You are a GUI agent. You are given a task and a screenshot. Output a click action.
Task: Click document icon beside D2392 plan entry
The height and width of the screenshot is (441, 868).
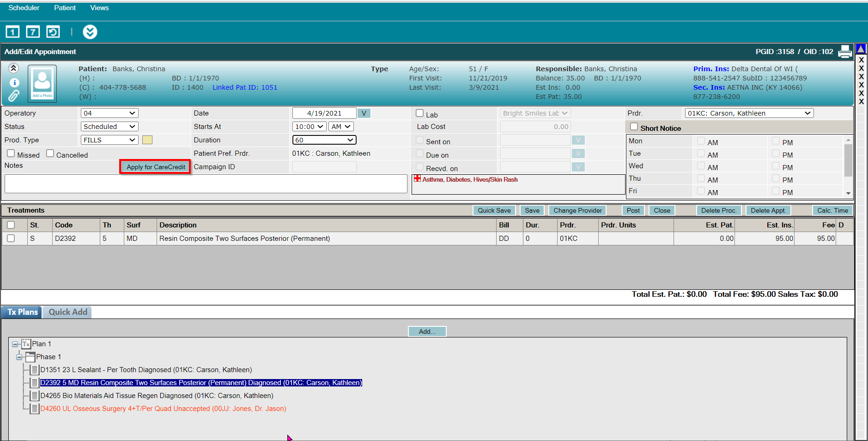(x=35, y=383)
